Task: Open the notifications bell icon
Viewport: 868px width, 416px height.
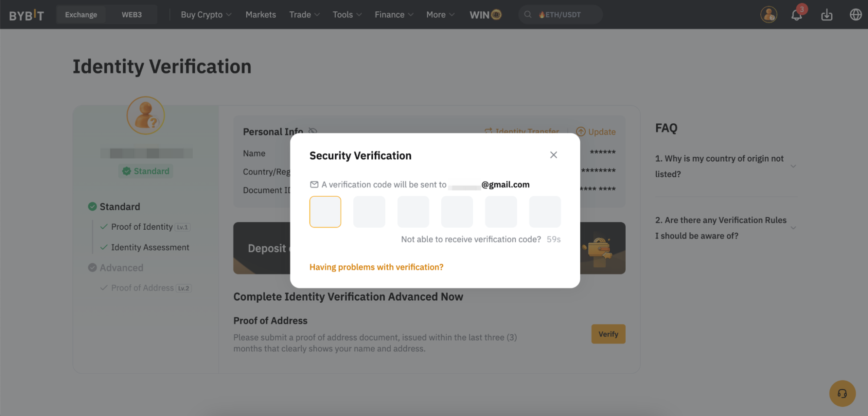Action: 796,15
